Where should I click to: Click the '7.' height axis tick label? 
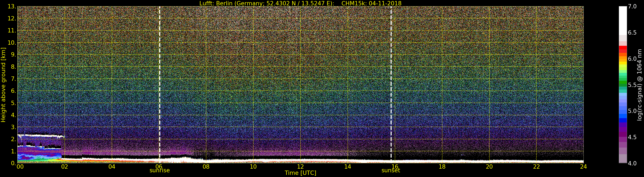(14, 79)
